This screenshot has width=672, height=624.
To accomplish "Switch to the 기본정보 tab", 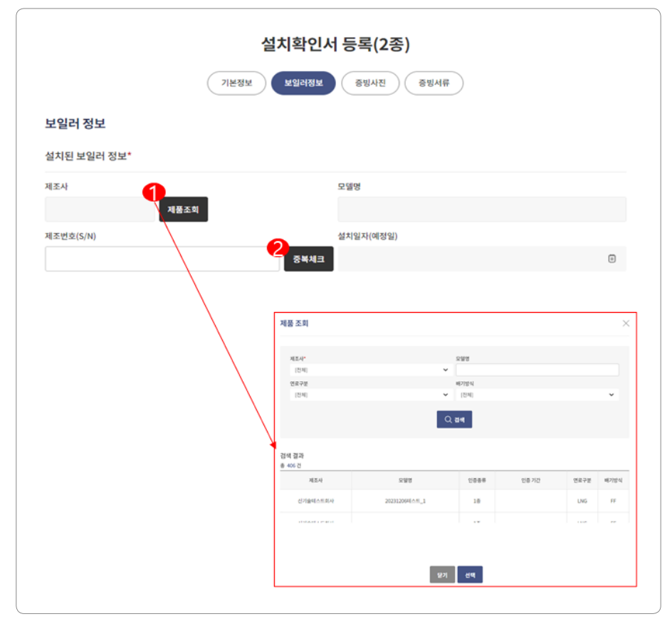I will [236, 83].
